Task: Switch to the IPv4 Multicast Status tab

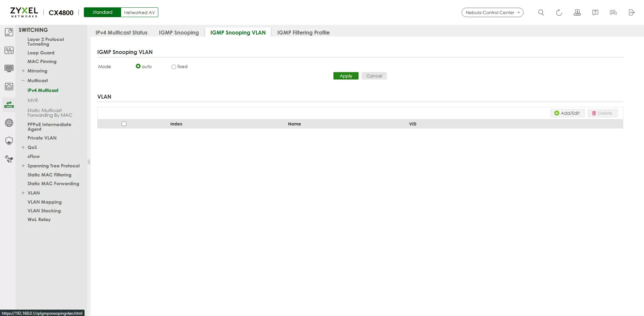Action: click(121, 33)
